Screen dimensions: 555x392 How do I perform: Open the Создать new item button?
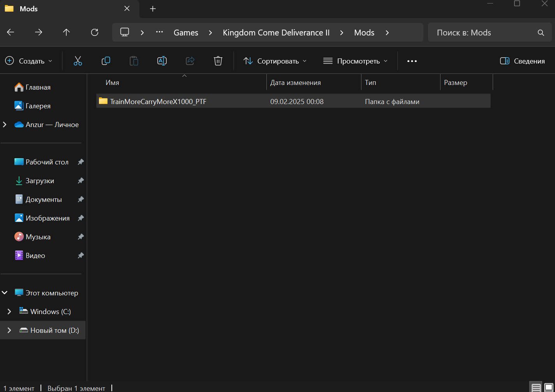pyautogui.click(x=28, y=61)
